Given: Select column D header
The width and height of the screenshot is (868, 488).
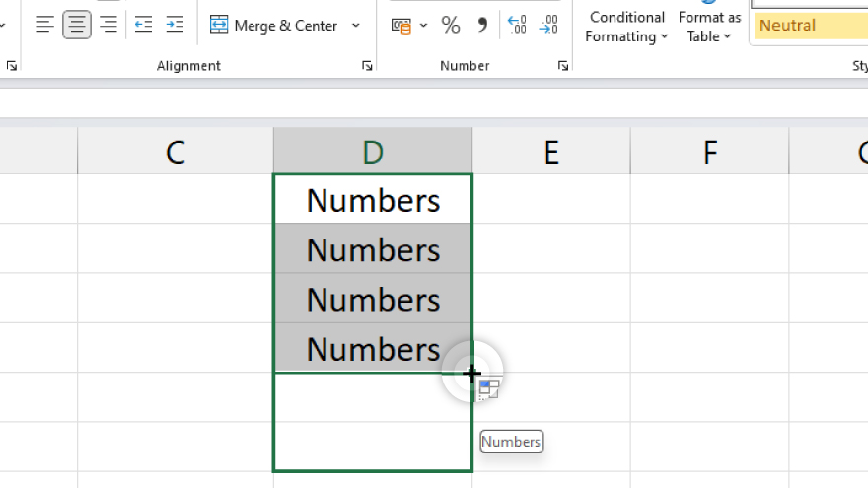Looking at the screenshot, I should 373,151.
